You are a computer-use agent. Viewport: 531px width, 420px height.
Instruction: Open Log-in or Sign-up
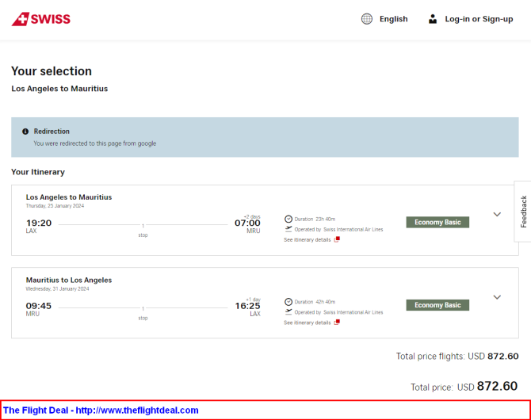[479, 19]
